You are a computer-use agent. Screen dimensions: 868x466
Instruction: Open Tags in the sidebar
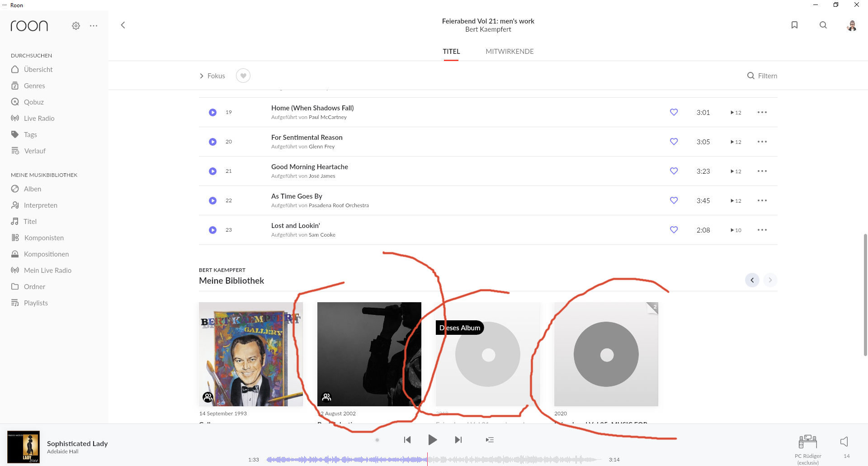click(24, 134)
